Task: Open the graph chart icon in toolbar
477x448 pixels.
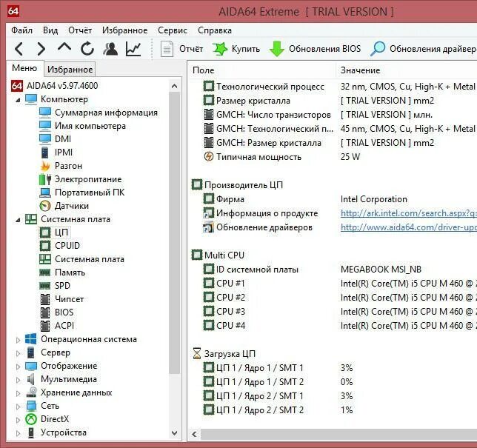Action: tap(133, 49)
